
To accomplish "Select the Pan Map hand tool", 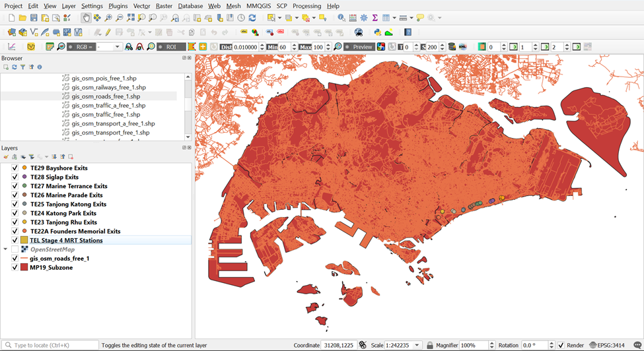I will pos(86,18).
